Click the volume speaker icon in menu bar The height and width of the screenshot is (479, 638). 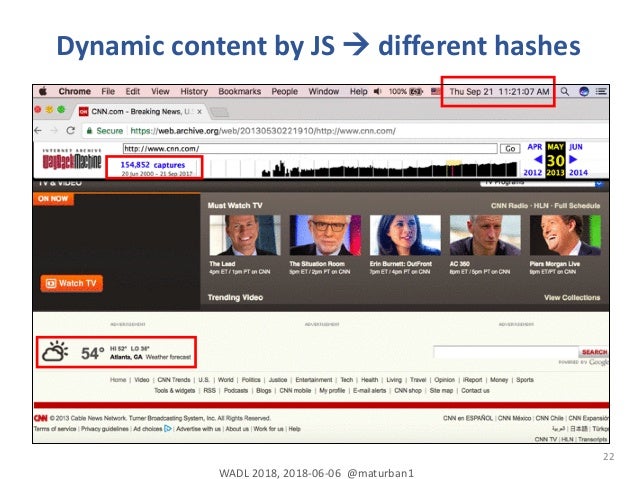coord(378,92)
